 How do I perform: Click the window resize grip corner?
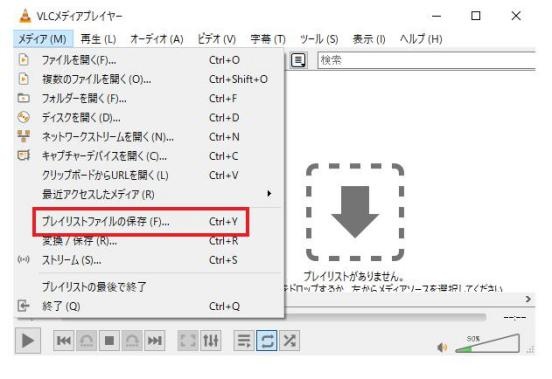click(531, 349)
